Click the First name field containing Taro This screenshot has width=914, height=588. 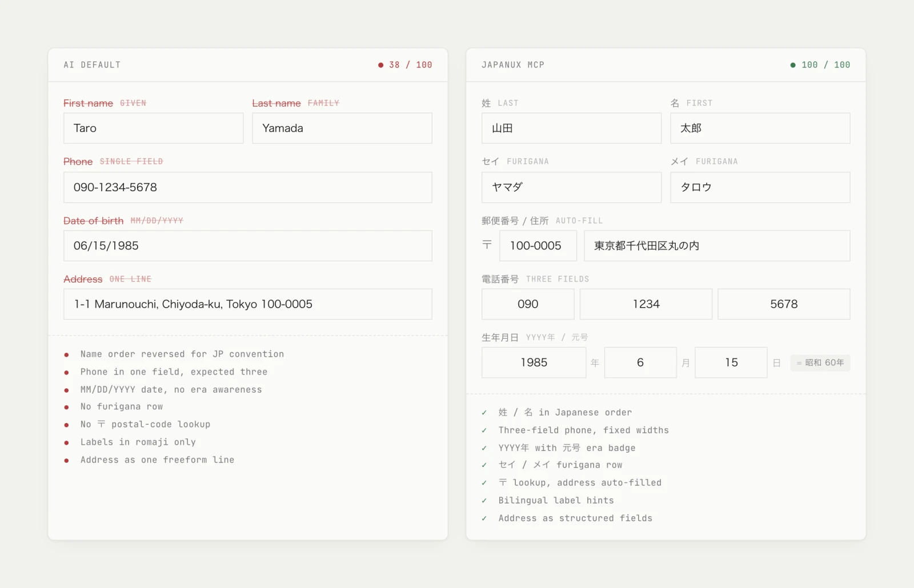(153, 128)
